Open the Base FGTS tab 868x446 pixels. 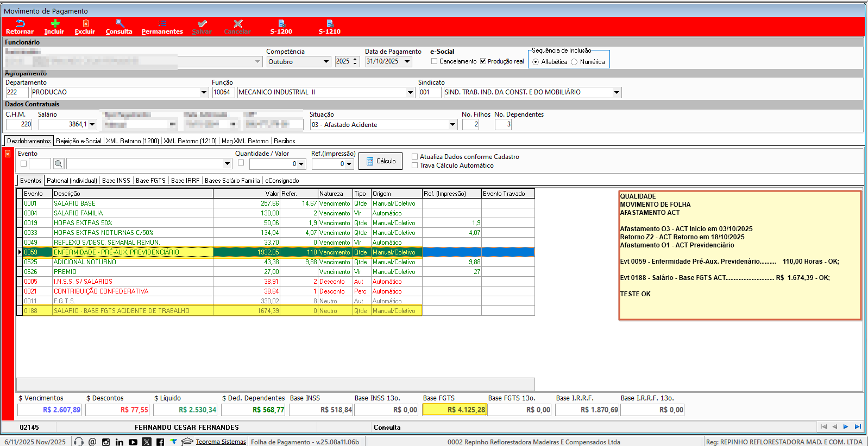(x=150, y=181)
